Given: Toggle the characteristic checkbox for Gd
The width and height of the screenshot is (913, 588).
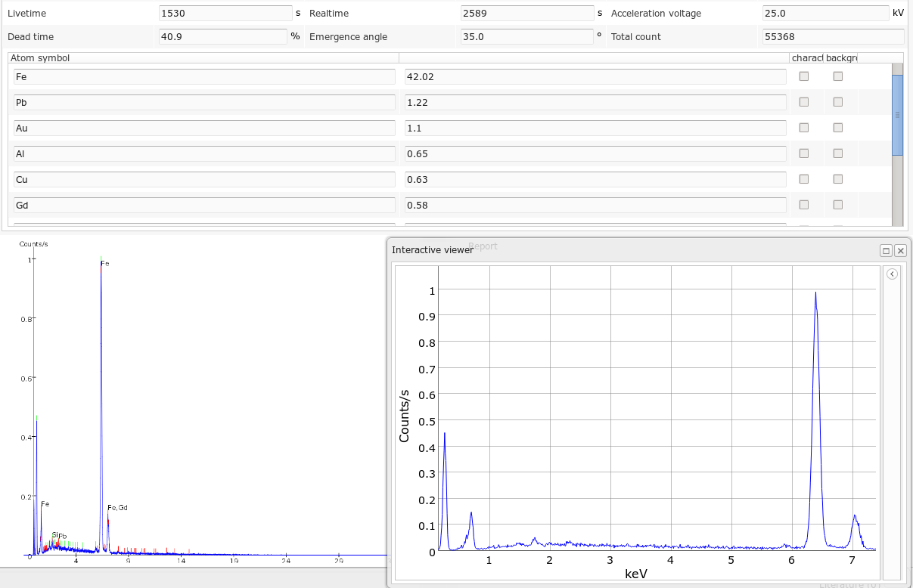Looking at the screenshot, I should [x=804, y=205].
